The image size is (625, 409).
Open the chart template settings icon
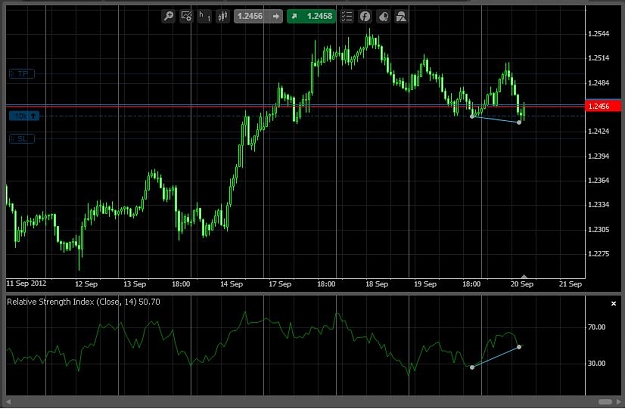pyautogui.click(x=186, y=16)
